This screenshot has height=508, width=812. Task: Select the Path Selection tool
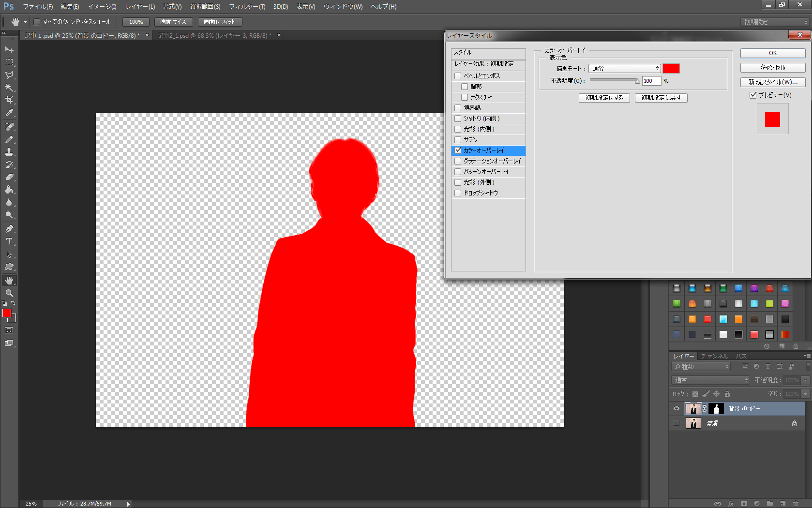pos(9,254)
